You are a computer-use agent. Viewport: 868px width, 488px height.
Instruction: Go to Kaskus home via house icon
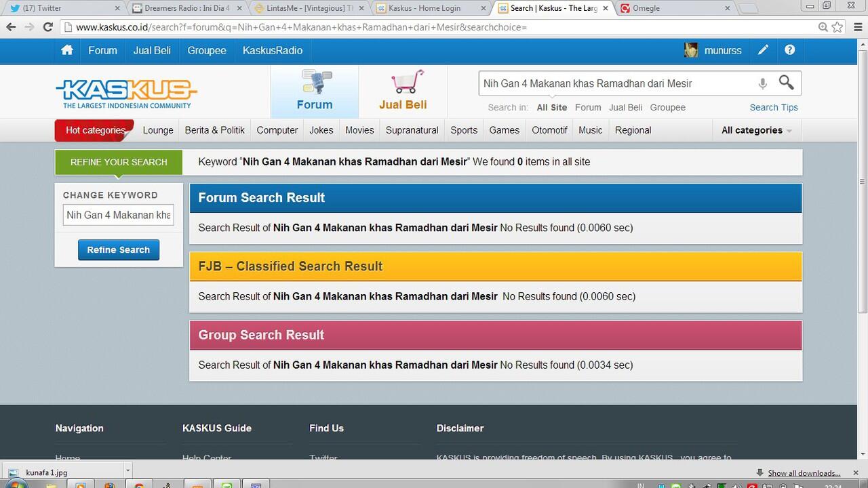pyautogui.click(x=66, y=50)
